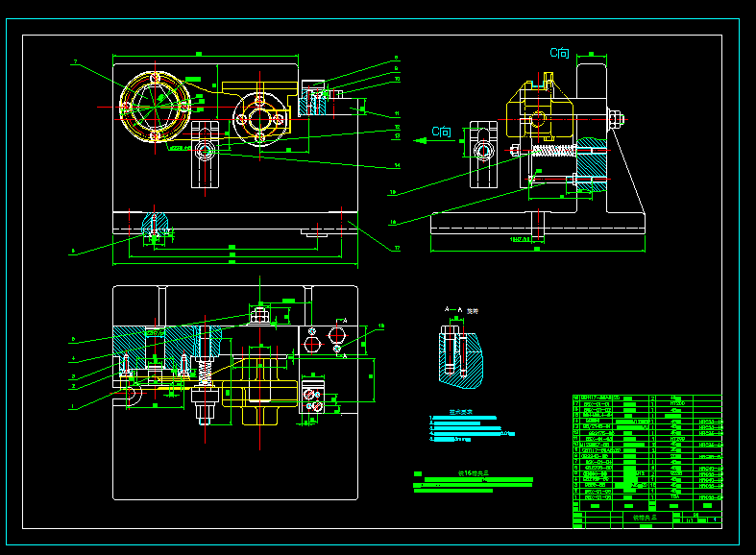Click part callout number 7
The width and height of the screenshot is (756, 555).
75,61
